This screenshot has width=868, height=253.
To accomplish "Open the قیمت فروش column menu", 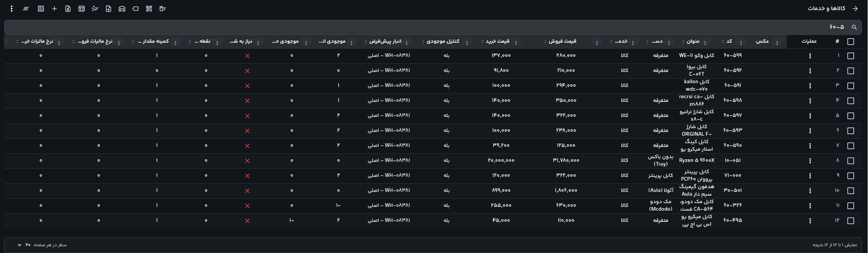I will click(597, 43).
